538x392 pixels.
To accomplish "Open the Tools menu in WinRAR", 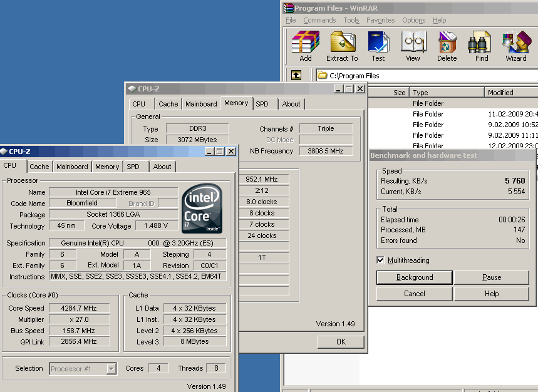I will point(351,20).
